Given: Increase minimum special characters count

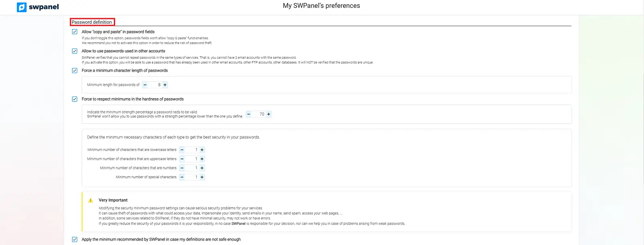Looking at the screenshot, I should coord(202,177).
